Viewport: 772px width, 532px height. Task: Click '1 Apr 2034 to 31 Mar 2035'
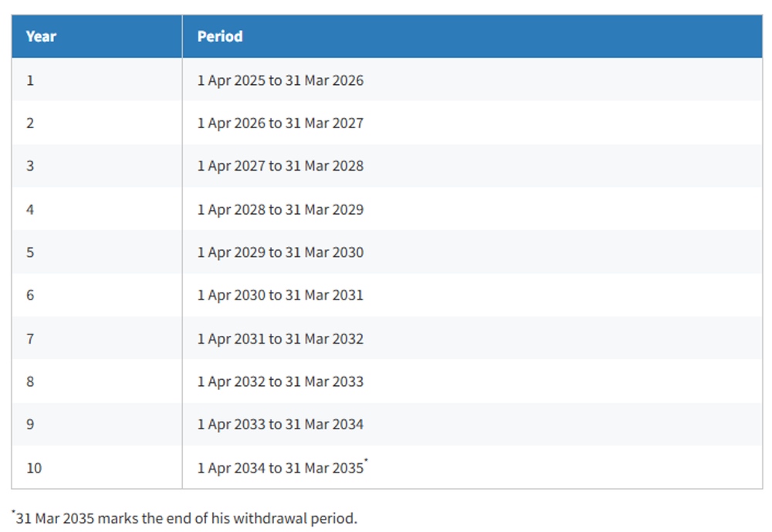click(x=280, y=468)
